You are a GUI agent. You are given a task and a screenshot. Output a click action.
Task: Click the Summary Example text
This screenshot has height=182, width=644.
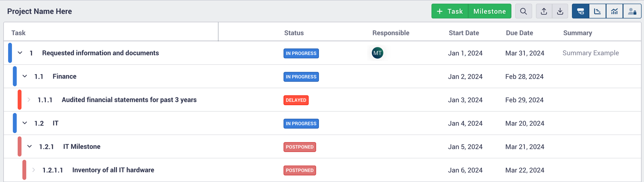(590, 53)
